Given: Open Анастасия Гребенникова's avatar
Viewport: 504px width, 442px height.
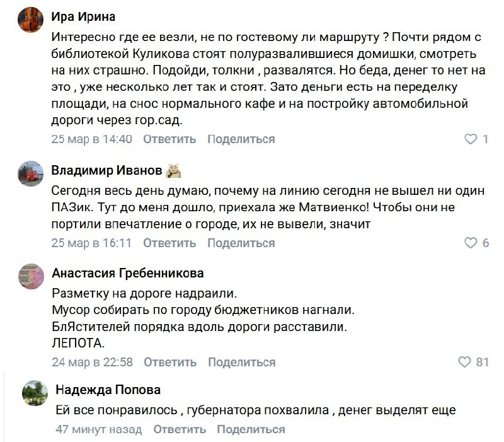Looking at the screenshot, I should [x=31, y=276].
